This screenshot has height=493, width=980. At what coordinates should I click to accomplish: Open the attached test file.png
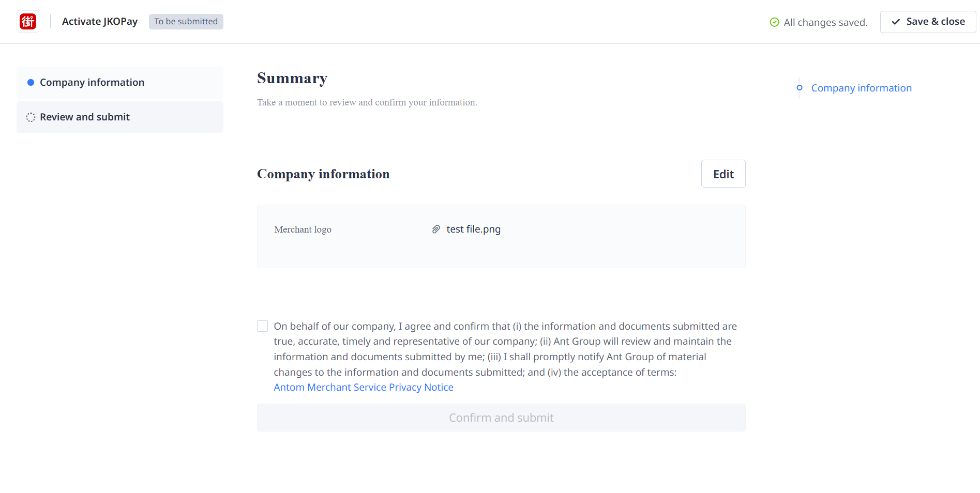473,229
